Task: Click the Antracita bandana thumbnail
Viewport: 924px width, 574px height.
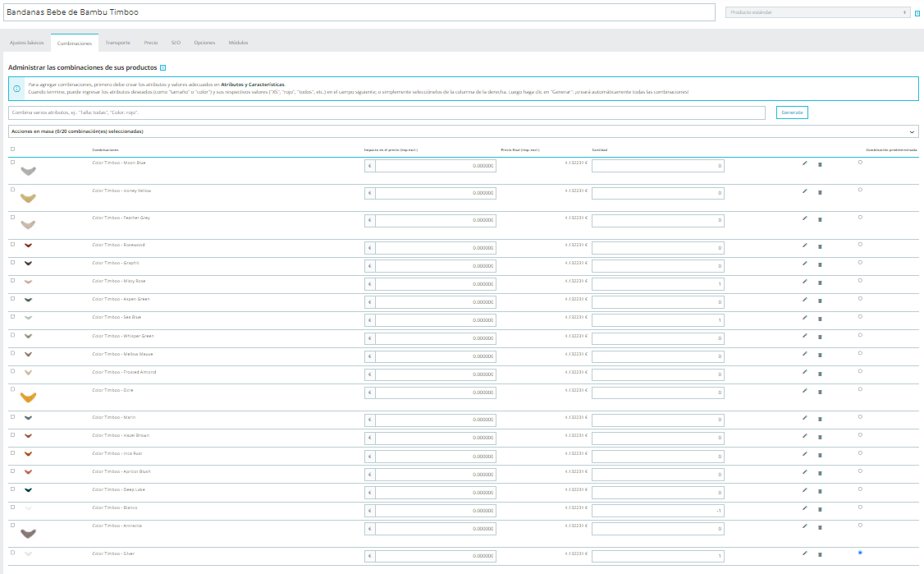Action: click(x=28, y=533)
